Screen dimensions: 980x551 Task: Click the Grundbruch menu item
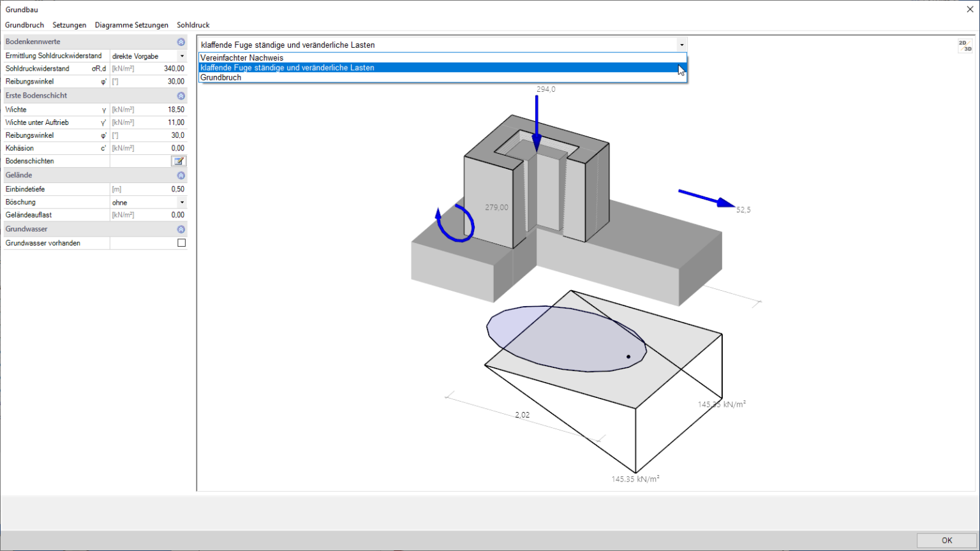click(24, 26)
